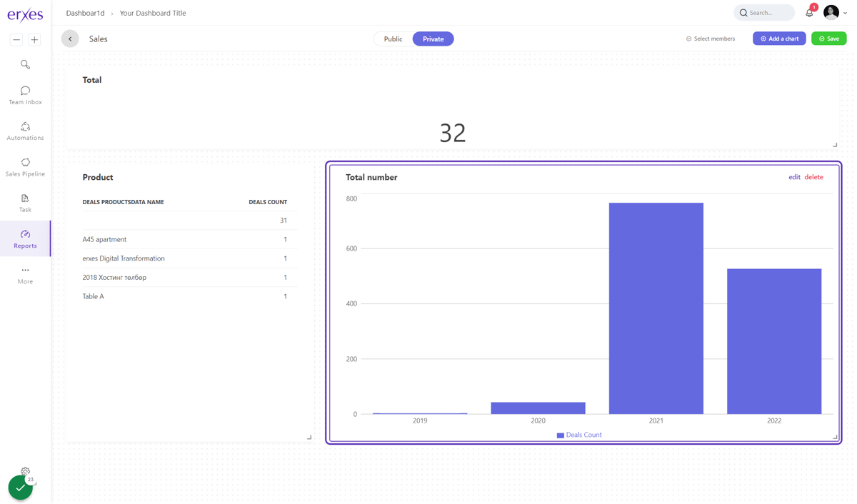Delete the Total number chart
The image size is (857, 504).
pyautogui.click(x=813, y=177)
